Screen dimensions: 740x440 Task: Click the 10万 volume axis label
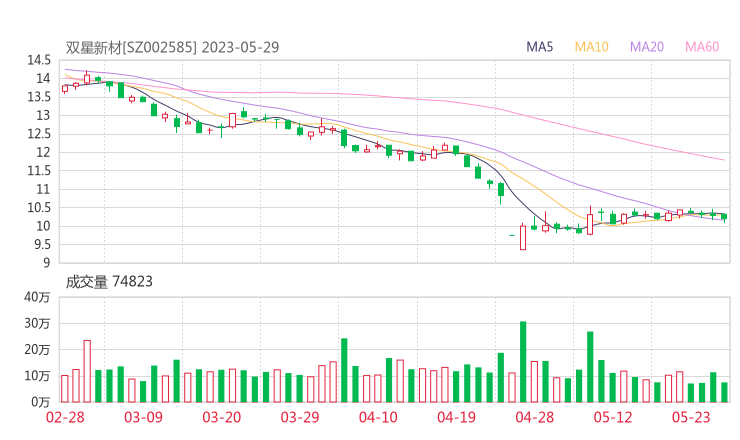[37, 376]
